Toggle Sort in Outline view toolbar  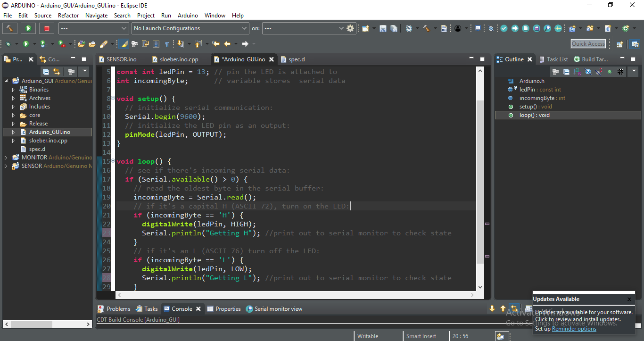(x=577, y=72)
